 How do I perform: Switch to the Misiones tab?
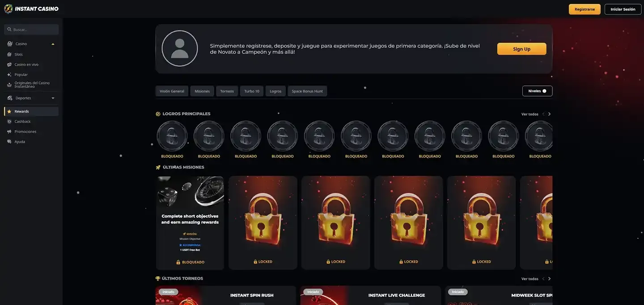202,91
